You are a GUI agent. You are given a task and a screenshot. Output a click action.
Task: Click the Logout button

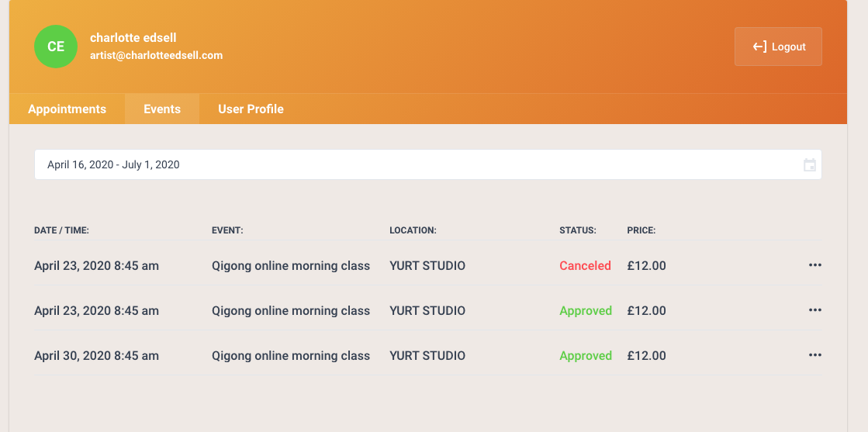[x=778, y=47]
